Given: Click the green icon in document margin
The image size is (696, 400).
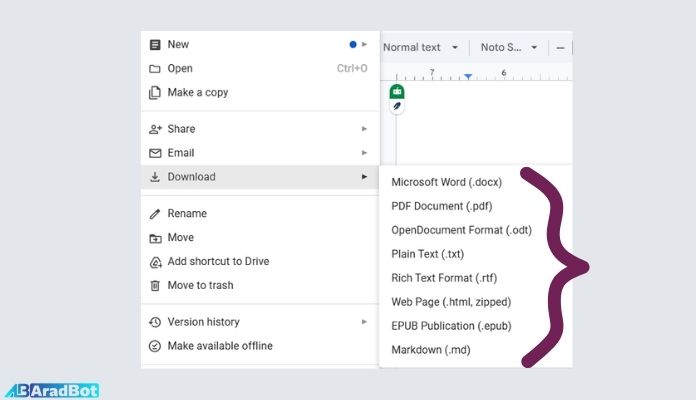Looking at the screenshot, I should [397, 92].
